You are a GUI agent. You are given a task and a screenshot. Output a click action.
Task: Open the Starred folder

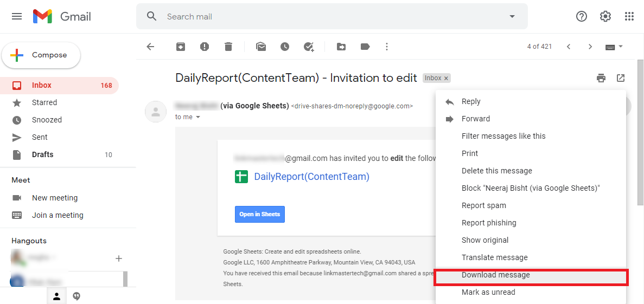click(x=59, y=102)
